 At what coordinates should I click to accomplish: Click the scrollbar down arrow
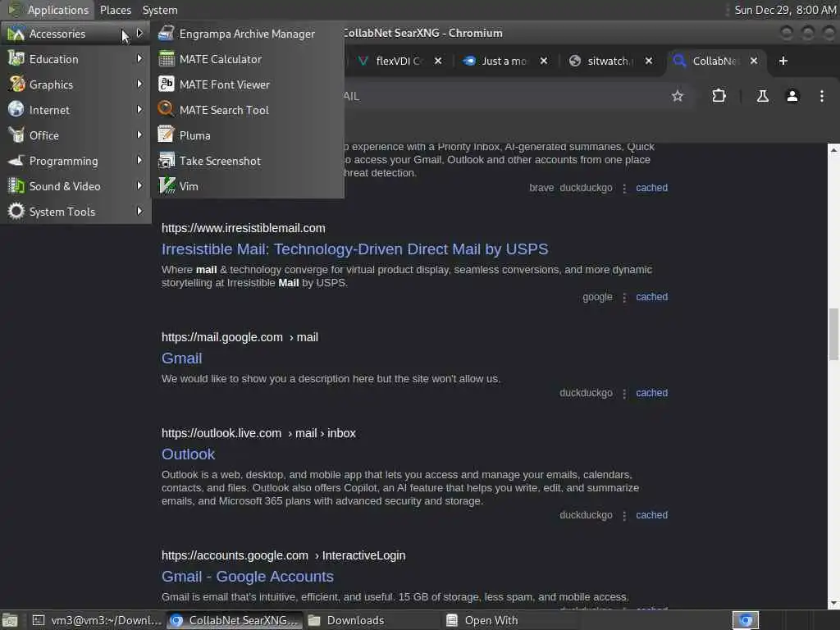pyautogui.click(x=833, y=604)
